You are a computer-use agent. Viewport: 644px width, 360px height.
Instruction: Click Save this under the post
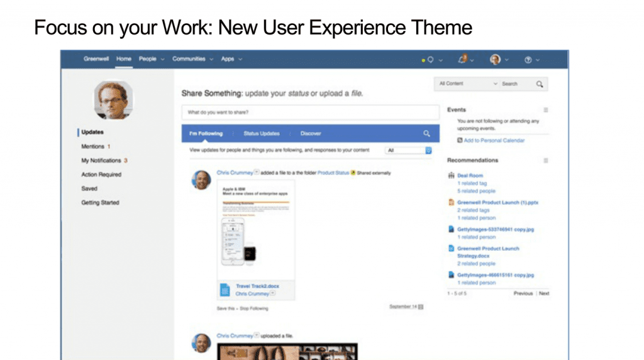[226, 308]
